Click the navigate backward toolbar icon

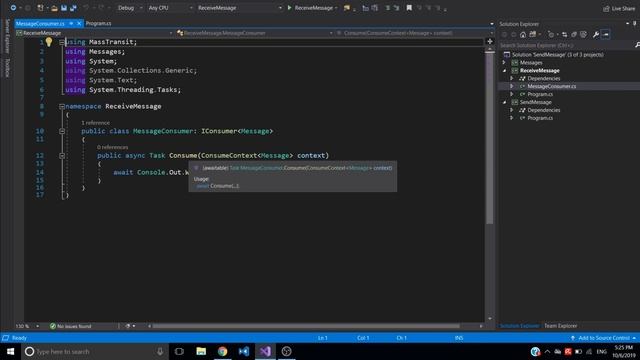[x=13, y=8]
